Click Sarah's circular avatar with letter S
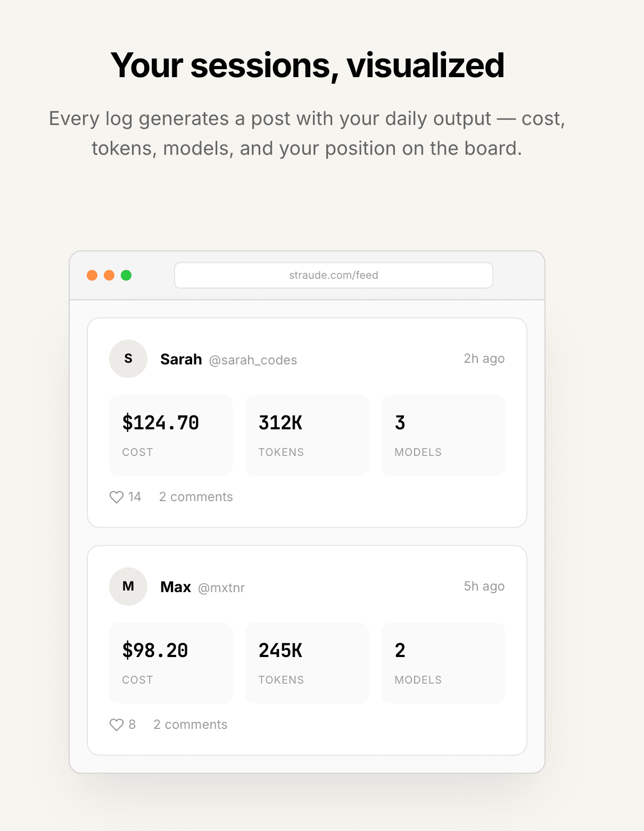Image resolution: width=644 pixels, height=831 pixels. [x=128, y=359]
